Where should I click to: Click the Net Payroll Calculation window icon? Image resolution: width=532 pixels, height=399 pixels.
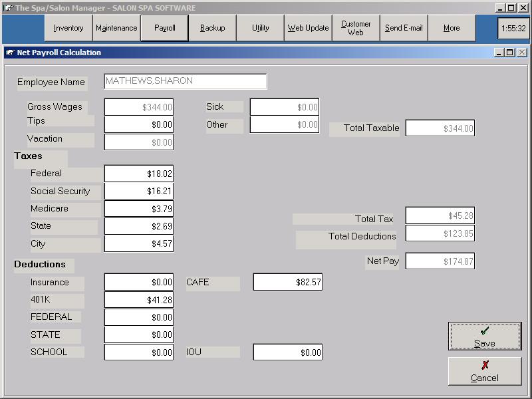10,53
